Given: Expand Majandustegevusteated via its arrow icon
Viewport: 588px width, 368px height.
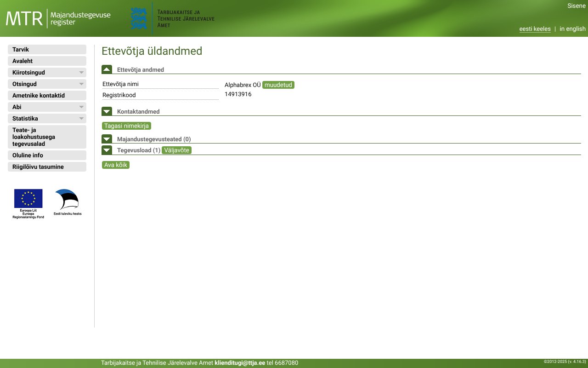Looking at the screenshot, I should coord(107,138).
